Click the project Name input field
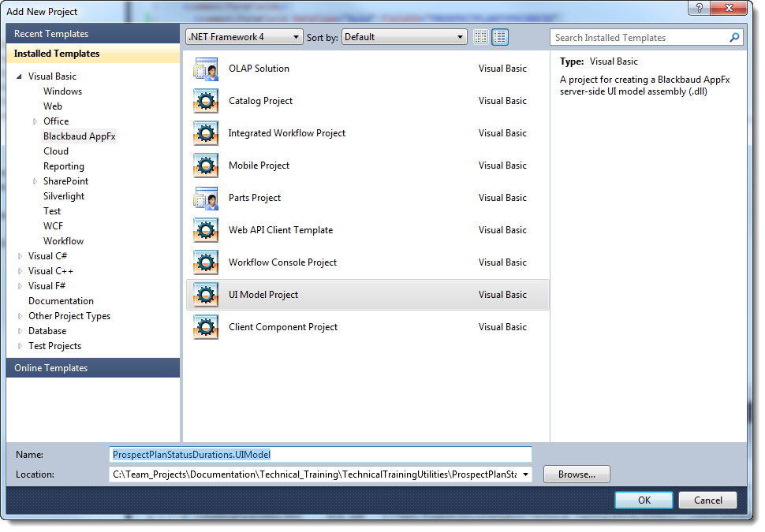 [320, 455]
